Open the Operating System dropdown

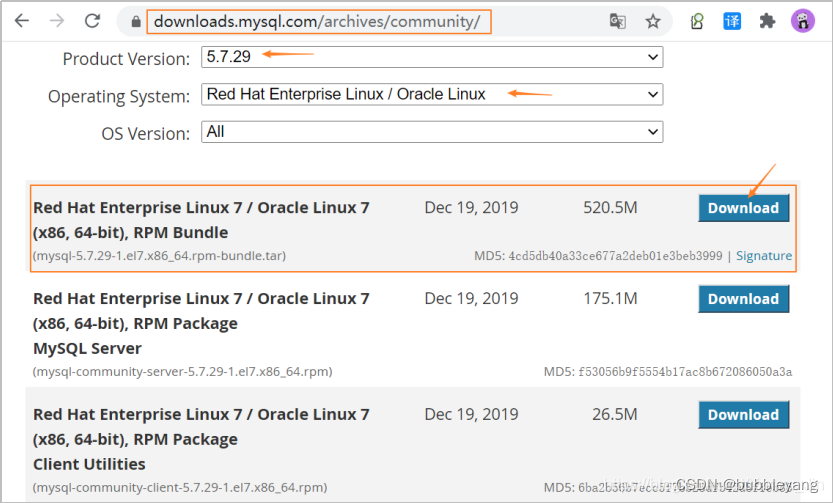(432, 94)
